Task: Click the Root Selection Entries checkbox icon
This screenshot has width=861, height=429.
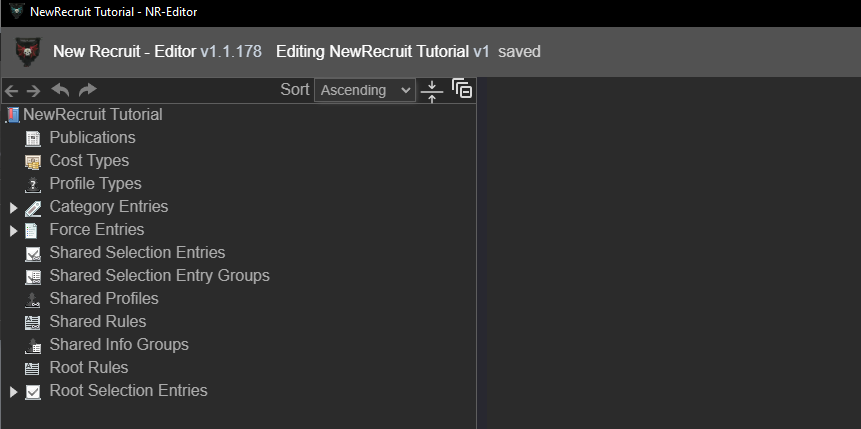Action: (x=33, y=392)
